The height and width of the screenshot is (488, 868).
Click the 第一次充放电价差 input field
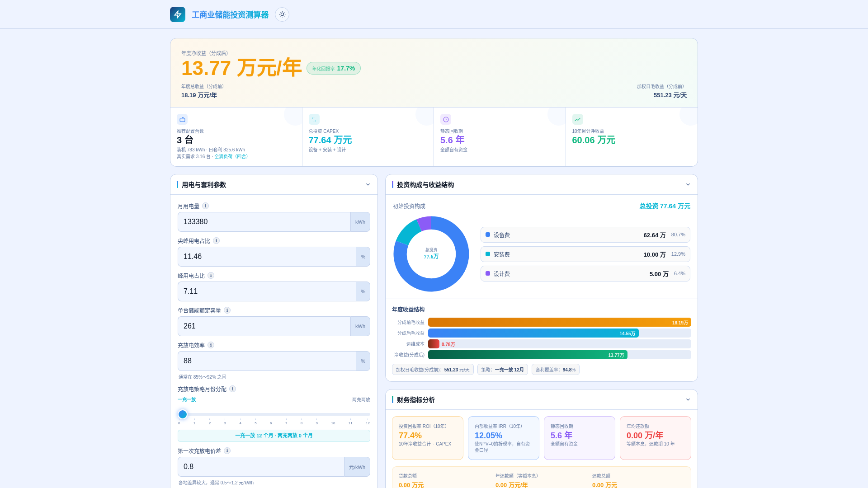(261, 467)
